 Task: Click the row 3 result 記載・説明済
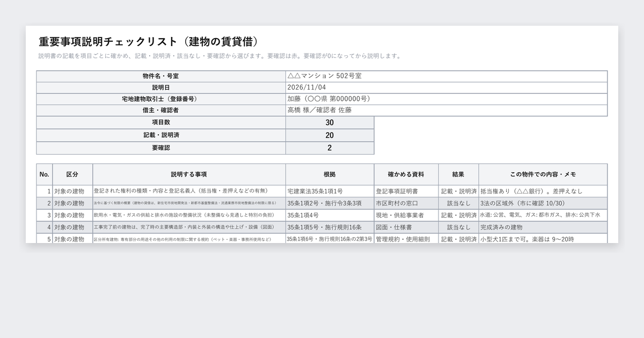coord(458,215)
